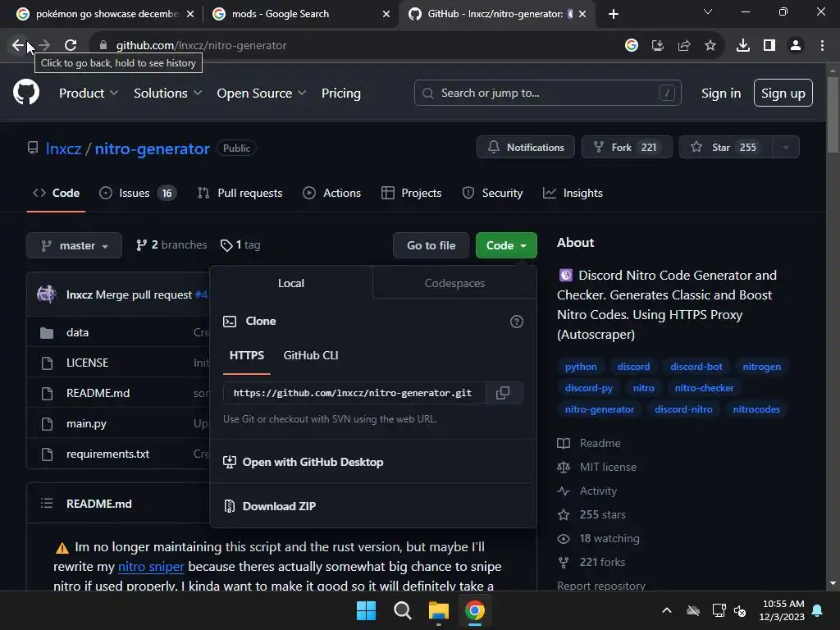Click the discord-bot topic tag

(x=696, y=367)
